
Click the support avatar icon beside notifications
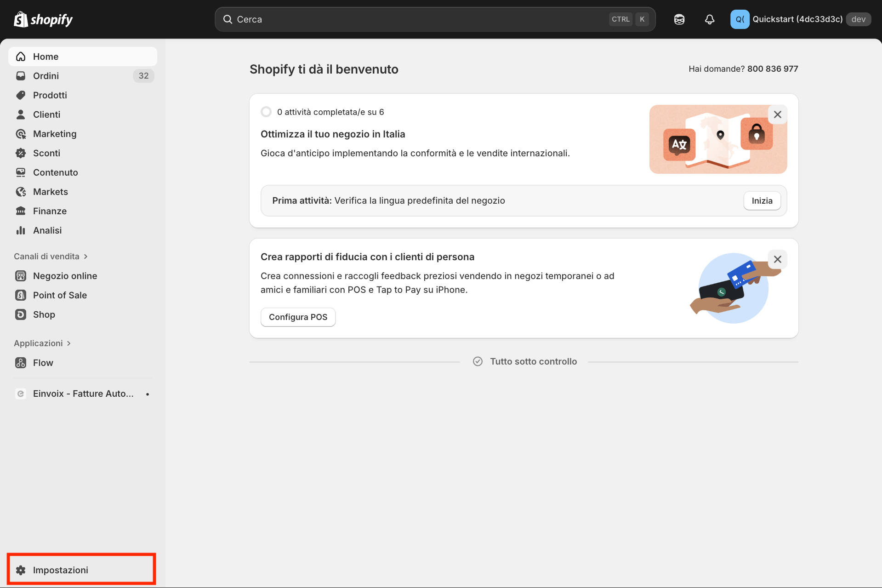coord(679,19)
